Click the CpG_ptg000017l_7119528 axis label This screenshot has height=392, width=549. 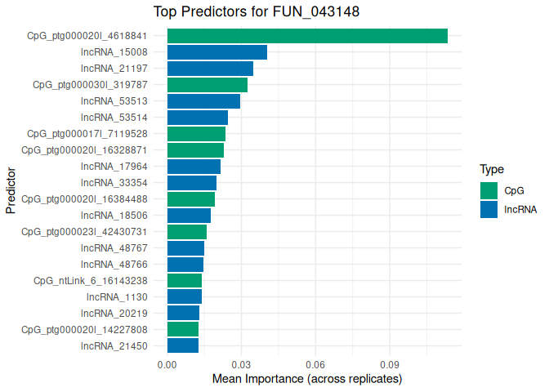[x=87, y=134]
